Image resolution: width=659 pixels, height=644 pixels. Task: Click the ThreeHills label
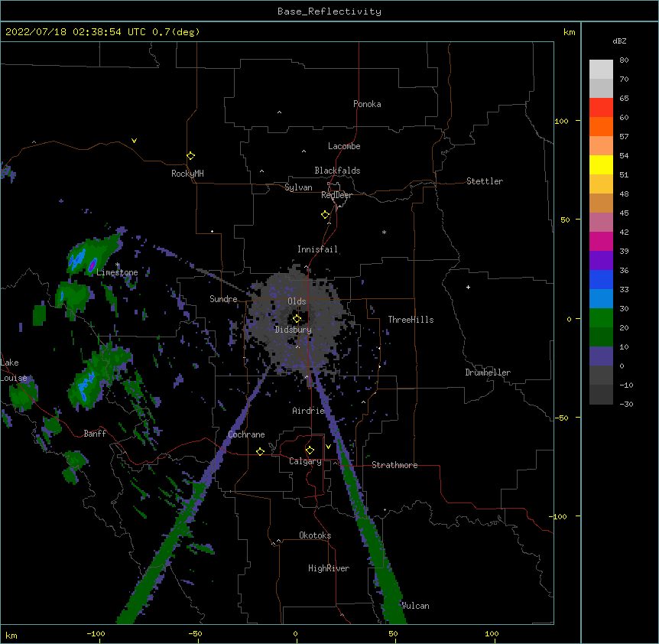411,320
